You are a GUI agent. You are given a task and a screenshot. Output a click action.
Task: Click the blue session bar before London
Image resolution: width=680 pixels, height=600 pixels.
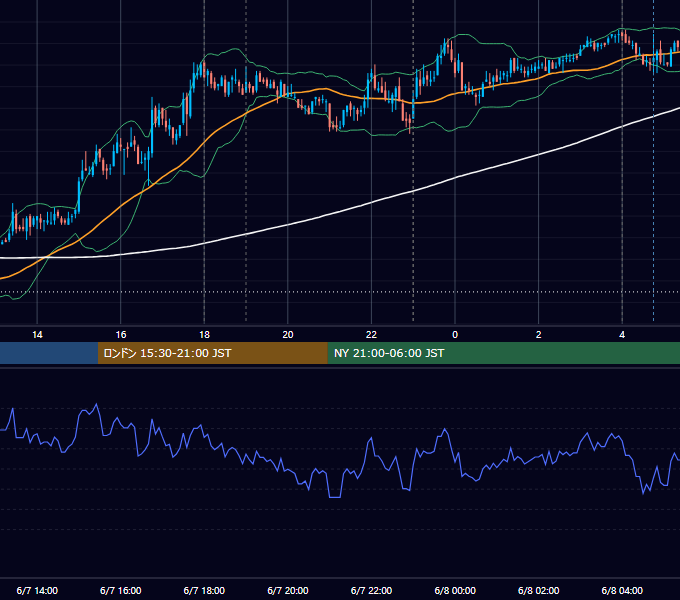coord(49,353)
